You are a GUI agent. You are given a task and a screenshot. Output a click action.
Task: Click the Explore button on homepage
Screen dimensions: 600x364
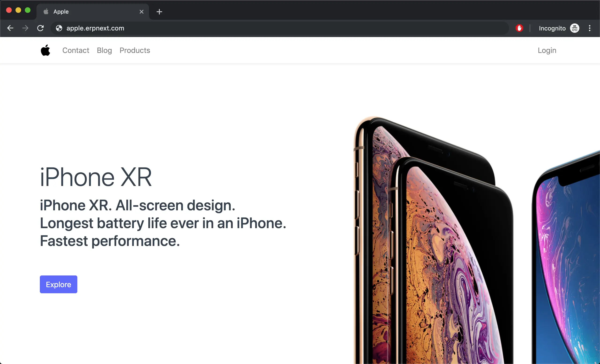58,284
